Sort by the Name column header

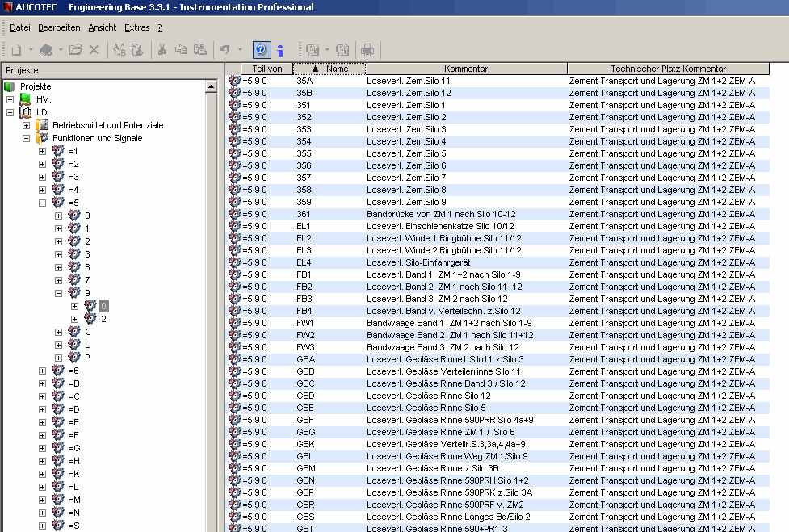point(329,69)
